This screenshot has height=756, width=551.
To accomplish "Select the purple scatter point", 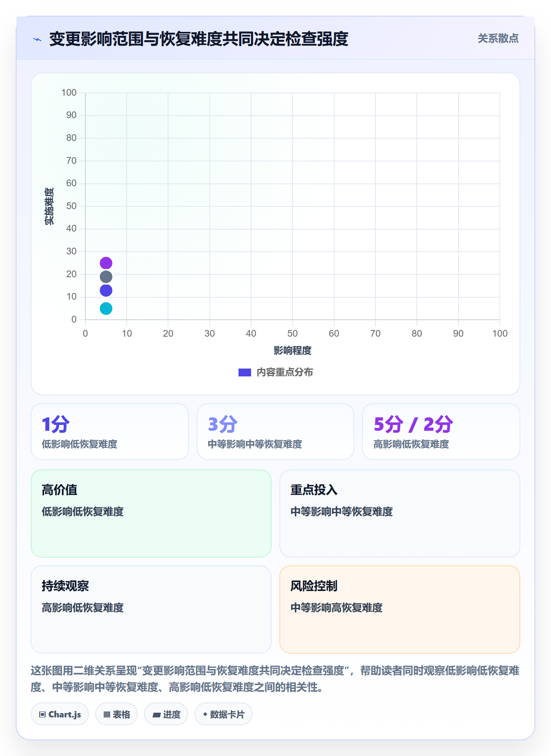I will [x=106, y=263].
